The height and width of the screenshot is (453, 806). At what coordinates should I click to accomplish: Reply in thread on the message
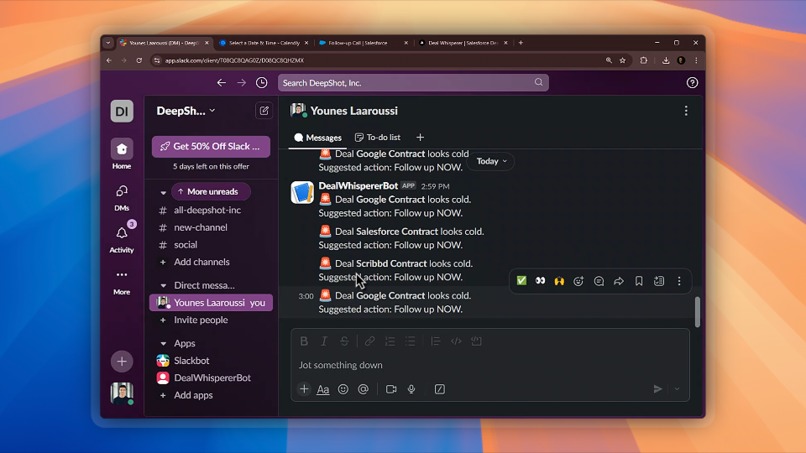[x=599, y=281]
